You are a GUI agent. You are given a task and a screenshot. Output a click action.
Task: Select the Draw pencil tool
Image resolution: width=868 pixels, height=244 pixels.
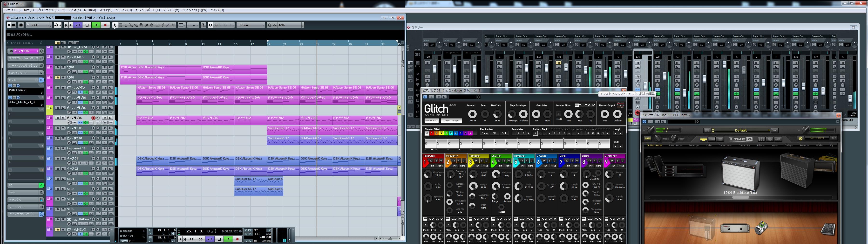[x=163, y=25]
